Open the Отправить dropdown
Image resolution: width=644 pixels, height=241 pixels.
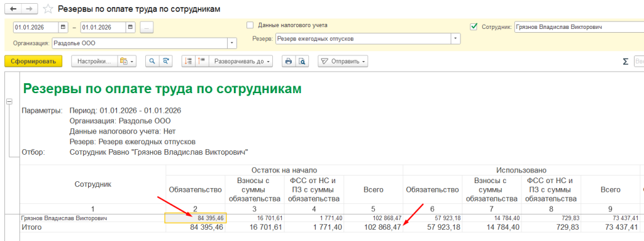pos(343,61)
